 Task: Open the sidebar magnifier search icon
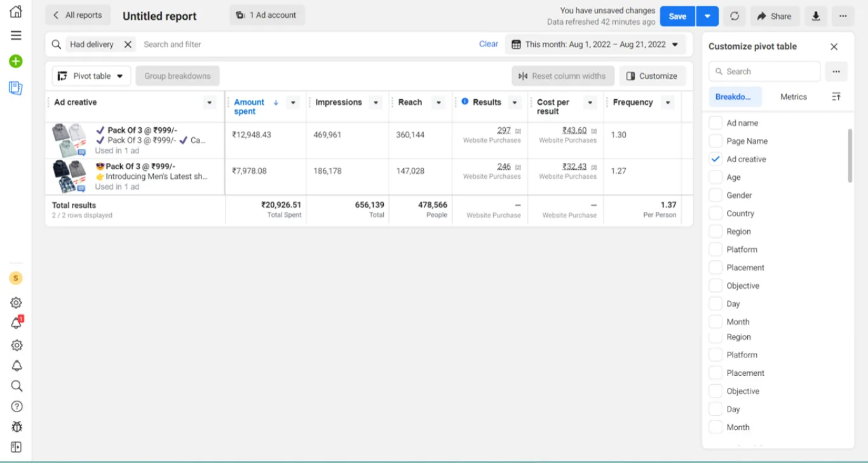point(17,386)
